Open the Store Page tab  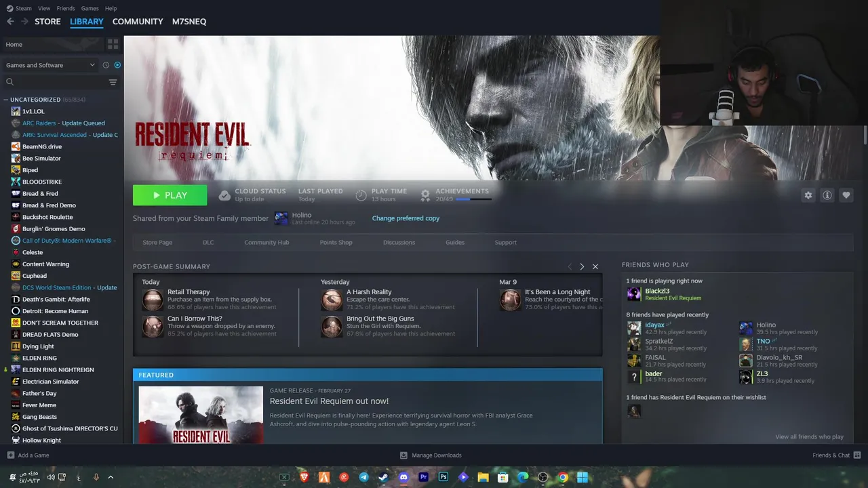click(157, 243)
